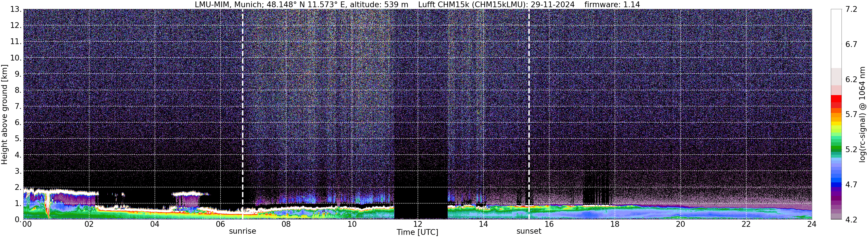Click the height axis tick label '10.'

click(16, 58)
